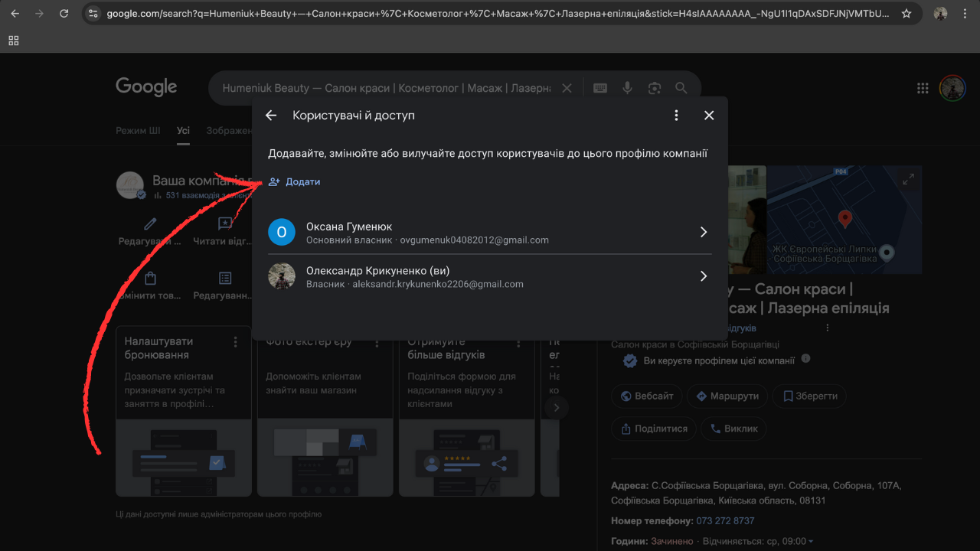Open options menu on Налаштувати бронювання card
This screenshot has height=551, width=980.
236,342
